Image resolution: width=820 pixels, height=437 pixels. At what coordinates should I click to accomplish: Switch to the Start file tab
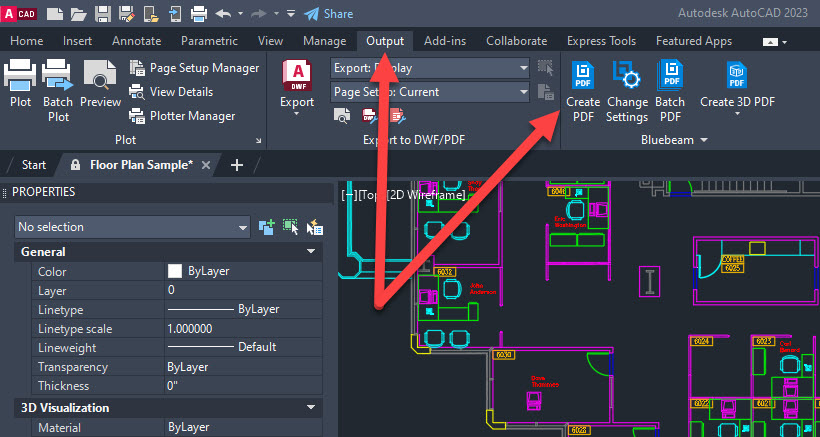pos(34,165)
